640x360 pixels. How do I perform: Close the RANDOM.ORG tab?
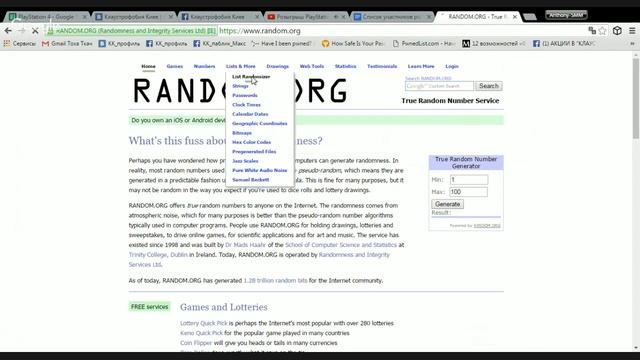coord(515,17)
